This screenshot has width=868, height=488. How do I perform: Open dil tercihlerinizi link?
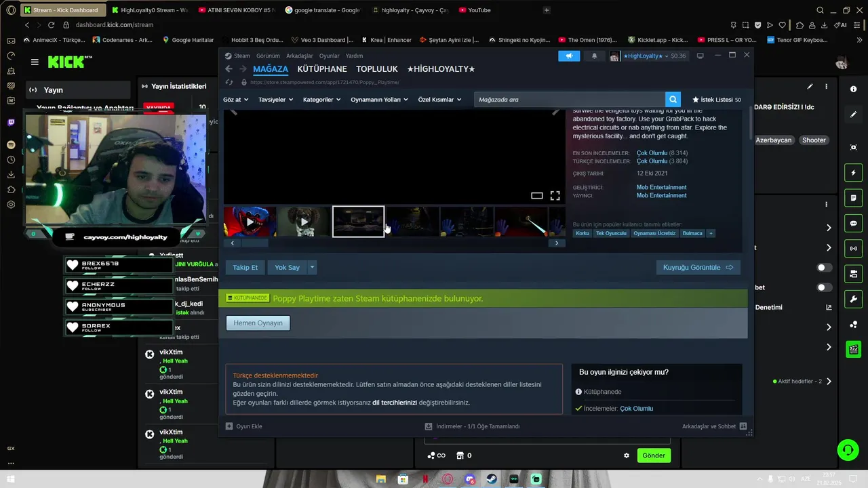coord(395,403)
